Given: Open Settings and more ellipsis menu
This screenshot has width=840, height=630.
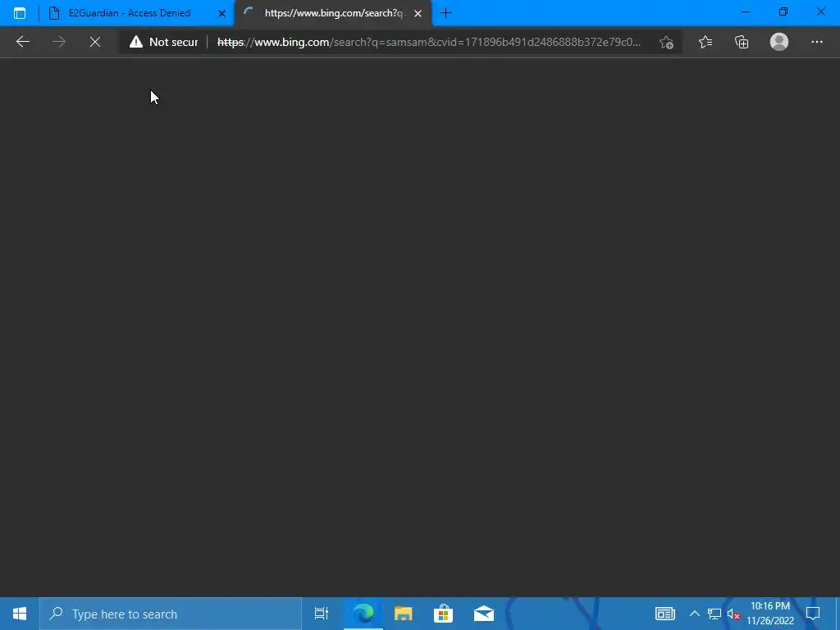Looking at the screenshot, I should tap(816, 42).
